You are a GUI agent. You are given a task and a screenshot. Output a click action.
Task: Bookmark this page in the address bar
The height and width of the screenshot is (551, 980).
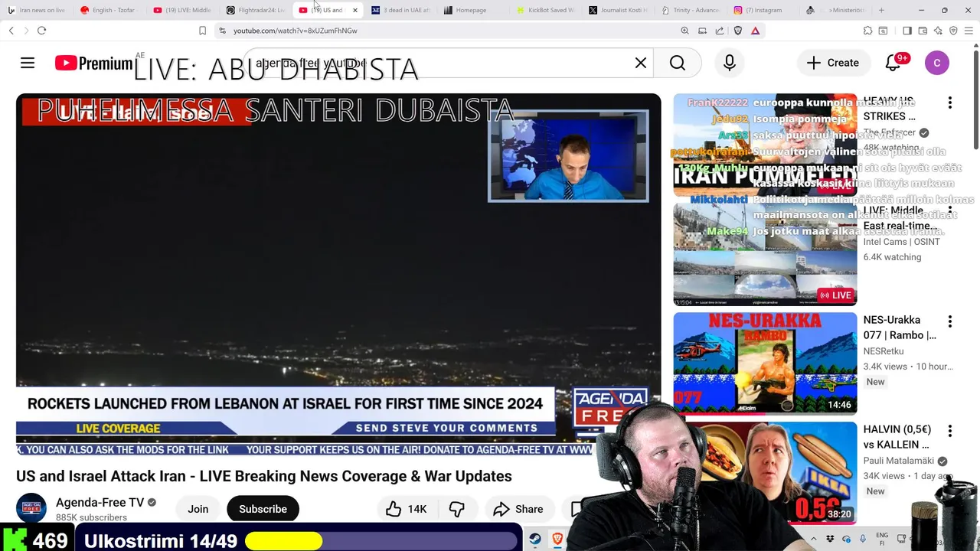click(202, 31)
